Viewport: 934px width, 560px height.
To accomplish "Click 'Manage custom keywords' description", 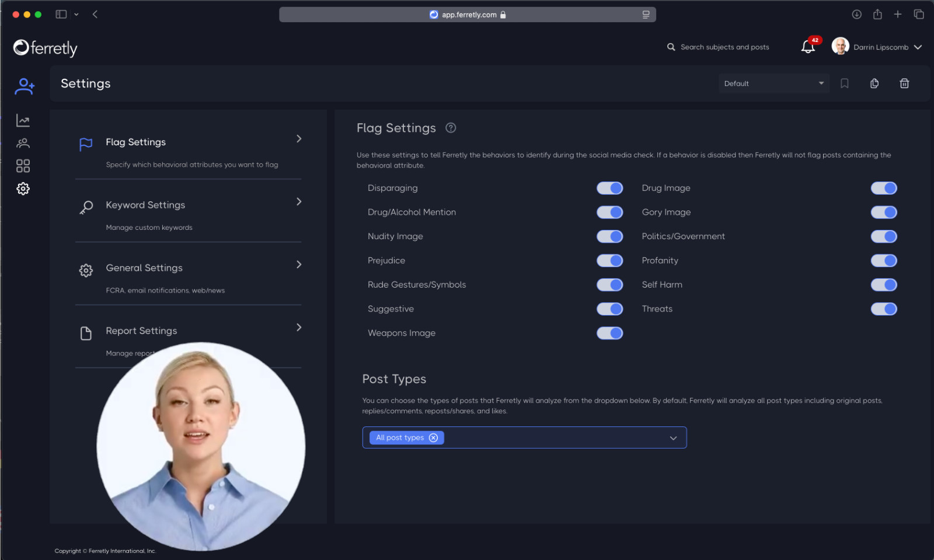I will coord(149,228).
